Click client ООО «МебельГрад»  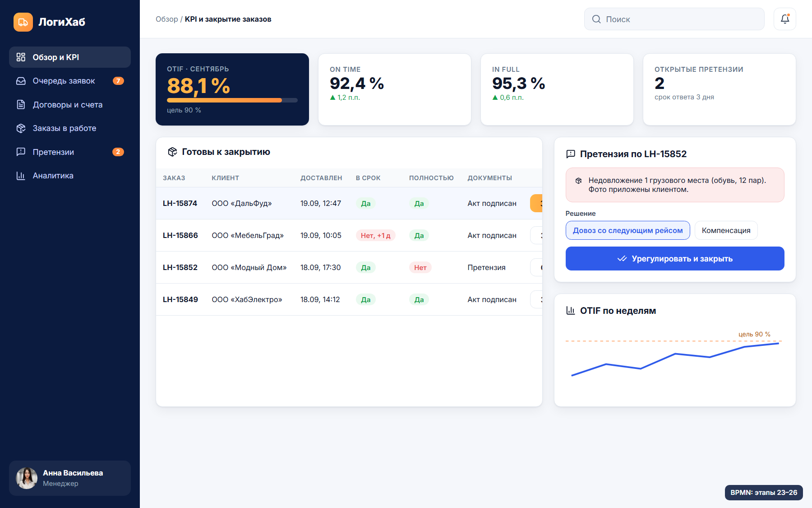point(248,235)
